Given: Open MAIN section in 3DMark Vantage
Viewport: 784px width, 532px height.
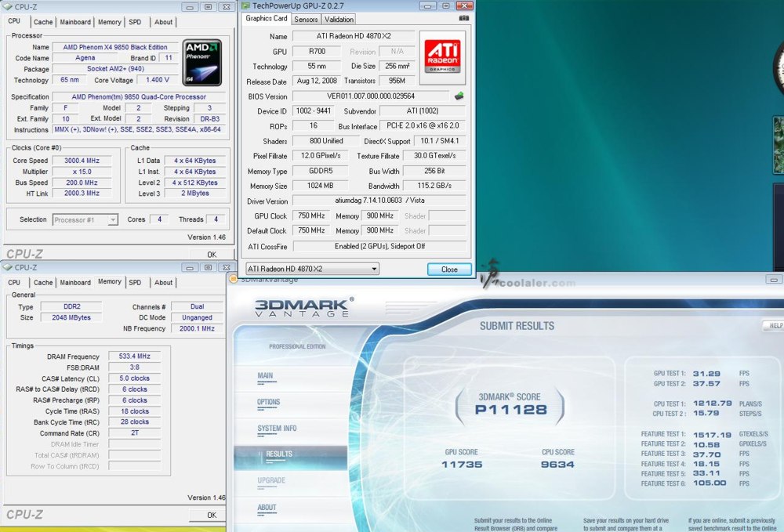Looking at the screenshot, I should click(266, 375).
